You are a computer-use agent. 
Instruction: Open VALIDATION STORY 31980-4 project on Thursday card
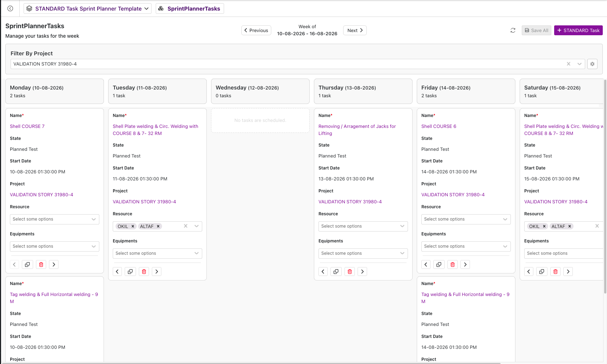point(350,202)
